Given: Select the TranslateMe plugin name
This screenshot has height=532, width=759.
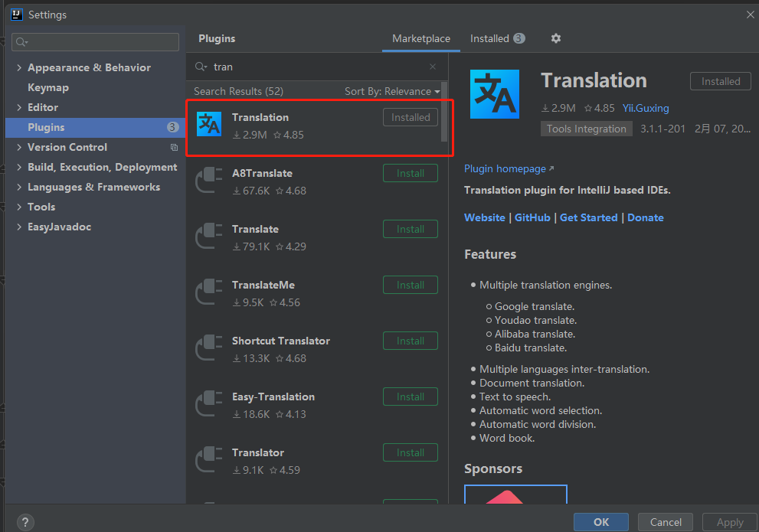Looking at the screenshot, I should (263, 286).
